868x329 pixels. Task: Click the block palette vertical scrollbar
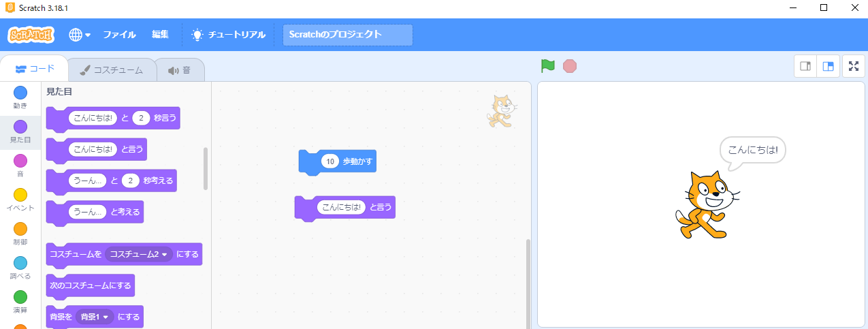206,168
